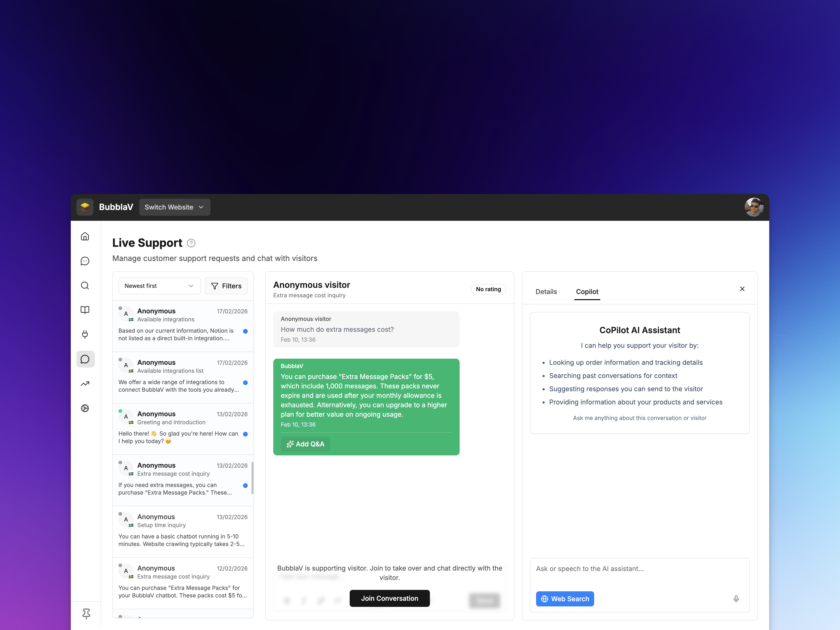
Task: Open the Switch Website dropdown
Action: pyautogui.click(x=174, y=207)
